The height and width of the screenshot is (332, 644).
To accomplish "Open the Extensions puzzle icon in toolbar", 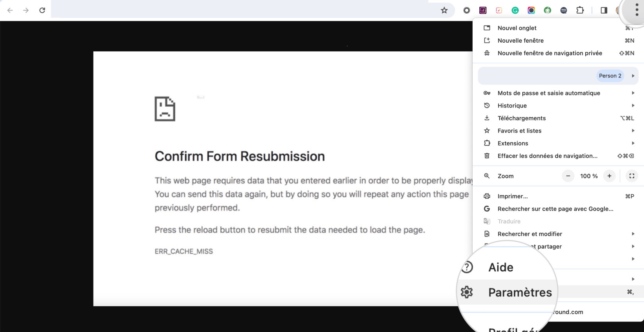I will tap(580, 10).
